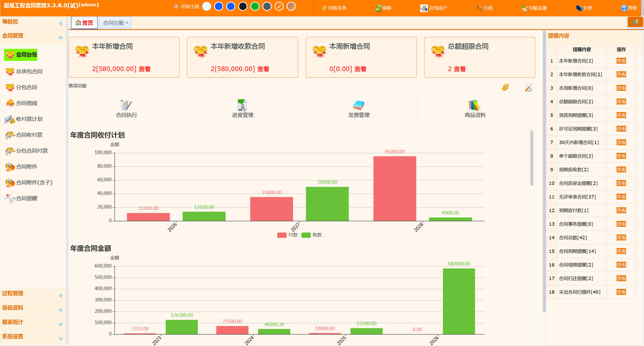The image size is (644, 346).
Task: Open 发票管理 shortcut icon
Action: [359, 105]
